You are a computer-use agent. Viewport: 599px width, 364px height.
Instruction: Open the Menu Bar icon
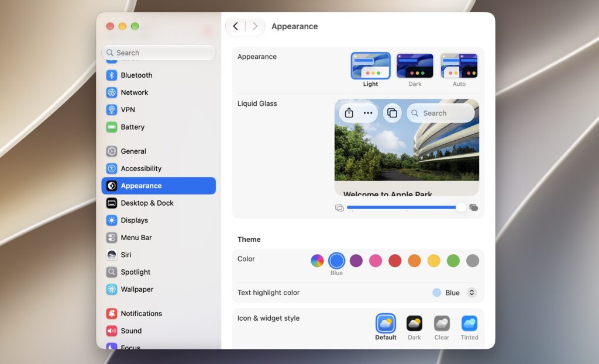click(x=112, y=237)
